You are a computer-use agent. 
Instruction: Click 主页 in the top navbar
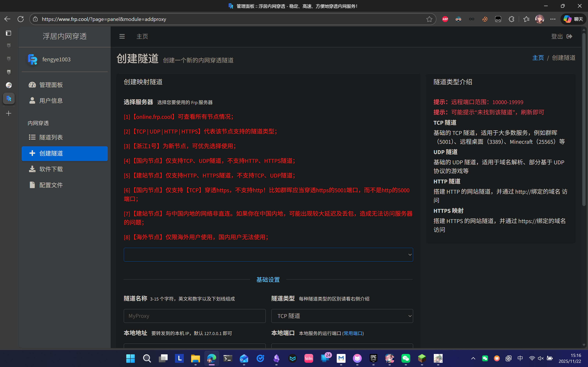(142, 36)
